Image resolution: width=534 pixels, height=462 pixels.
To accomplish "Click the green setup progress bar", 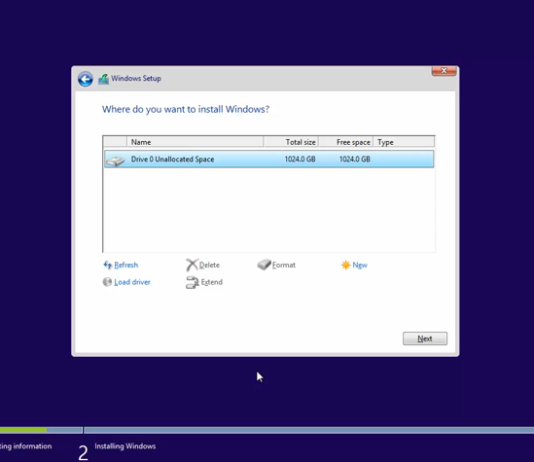I will [x=23, y=430].
